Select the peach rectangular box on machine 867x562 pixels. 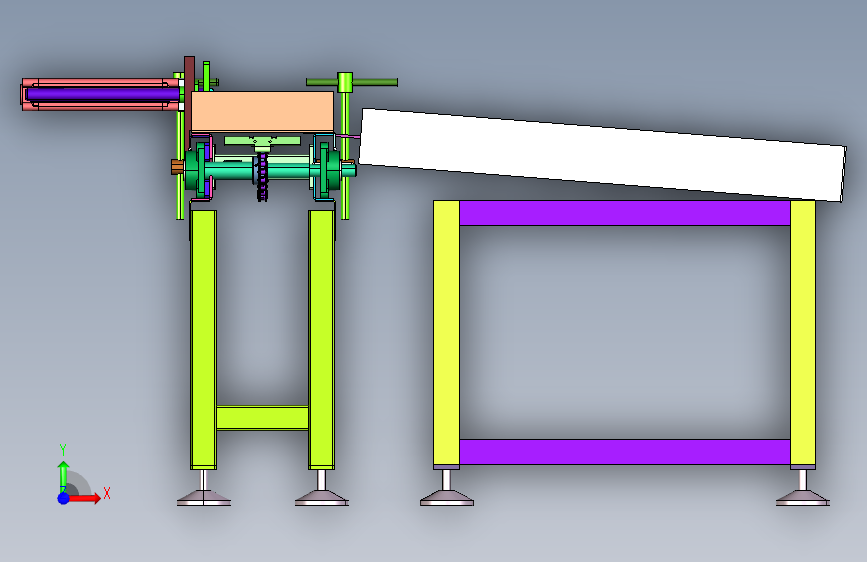[262, 111]
